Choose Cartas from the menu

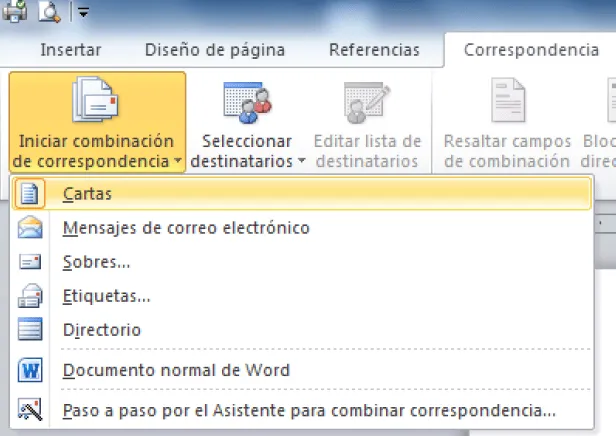click(x=302, y=193)
